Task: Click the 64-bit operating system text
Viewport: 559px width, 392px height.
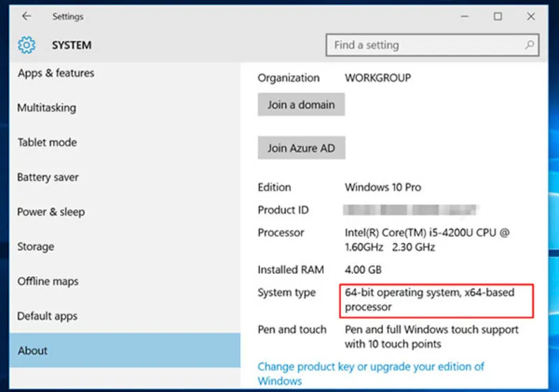Action: click(430, 300)
